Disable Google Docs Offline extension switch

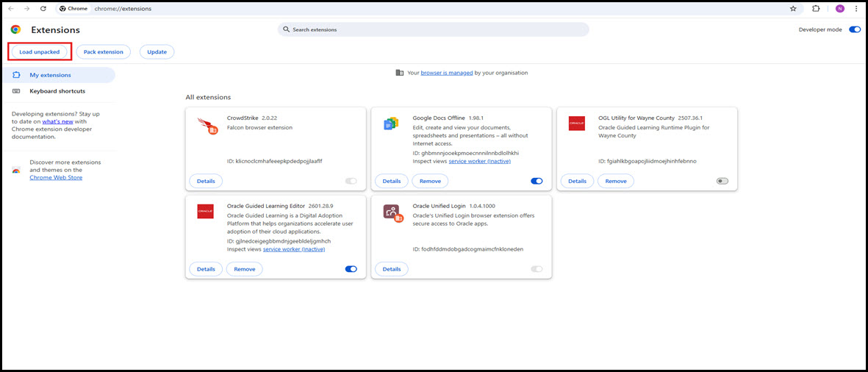point(537,181)
